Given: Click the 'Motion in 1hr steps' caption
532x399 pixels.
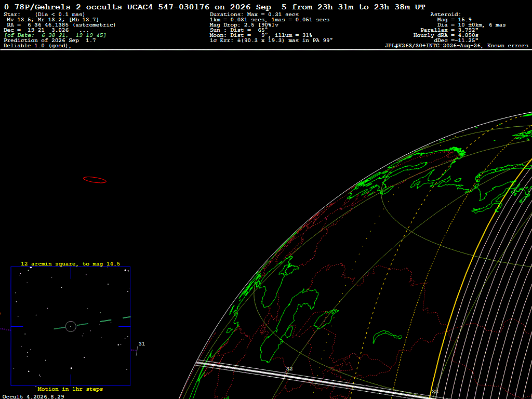Looking at the screenshot, I should (70, 389).
